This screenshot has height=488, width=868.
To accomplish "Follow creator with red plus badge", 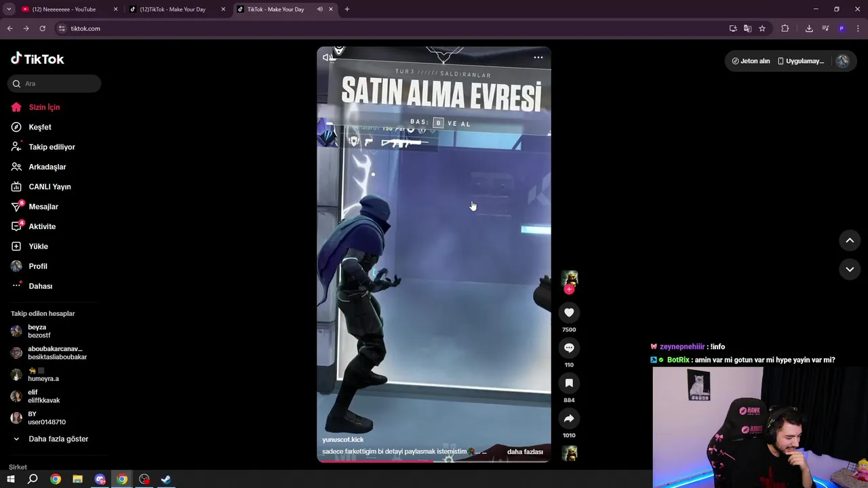I will 569,289.
